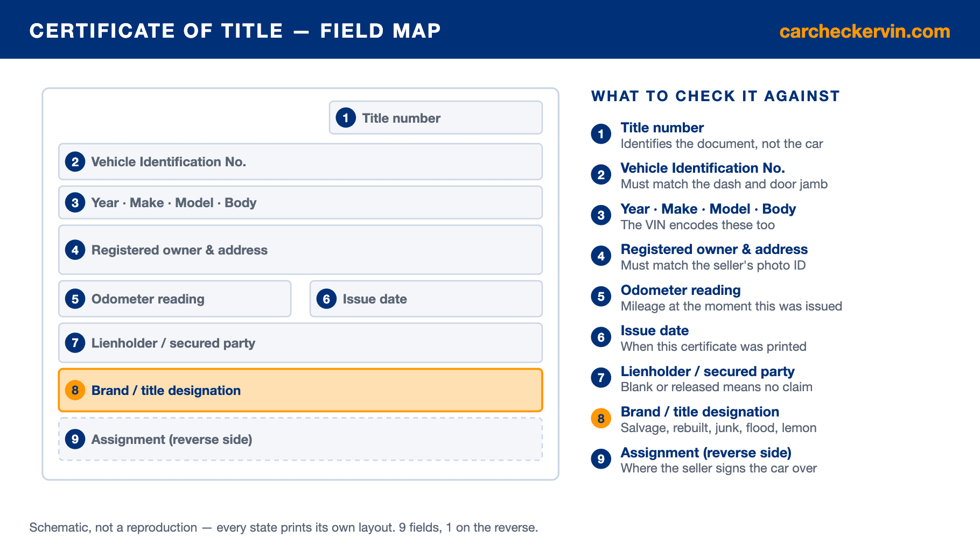Click the Year · Make · Model · Body field
This screenshot has width=980, height=551.
(x=300, y=202)
